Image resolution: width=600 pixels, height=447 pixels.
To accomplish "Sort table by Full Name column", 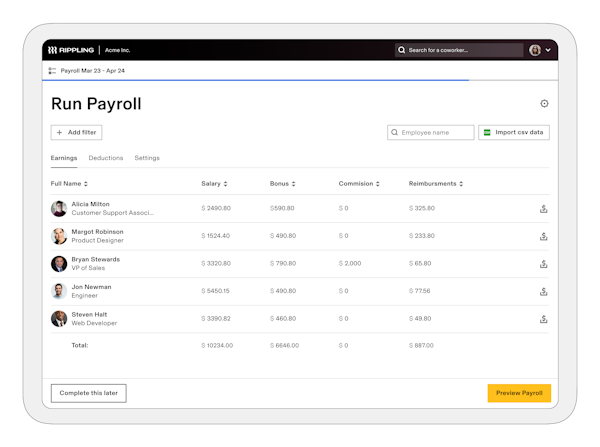I will (69, 184).
